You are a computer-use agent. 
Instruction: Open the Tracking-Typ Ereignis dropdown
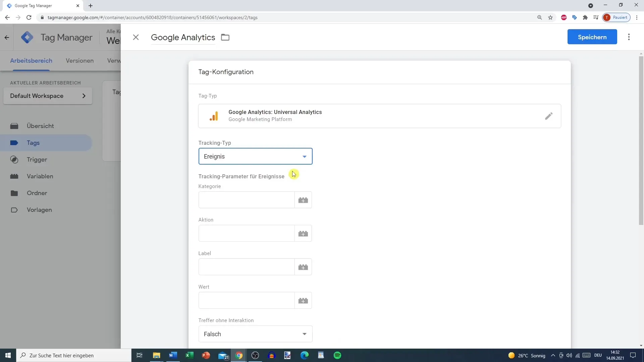tap(256, 157)
